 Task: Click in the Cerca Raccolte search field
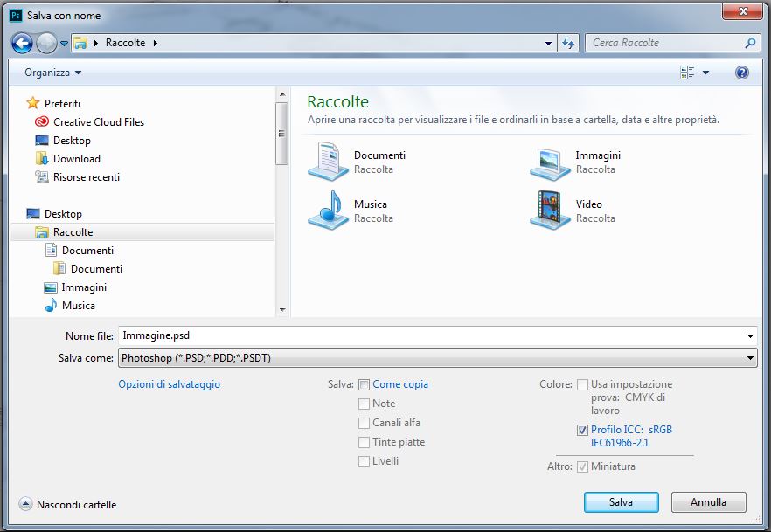(664, 43)
